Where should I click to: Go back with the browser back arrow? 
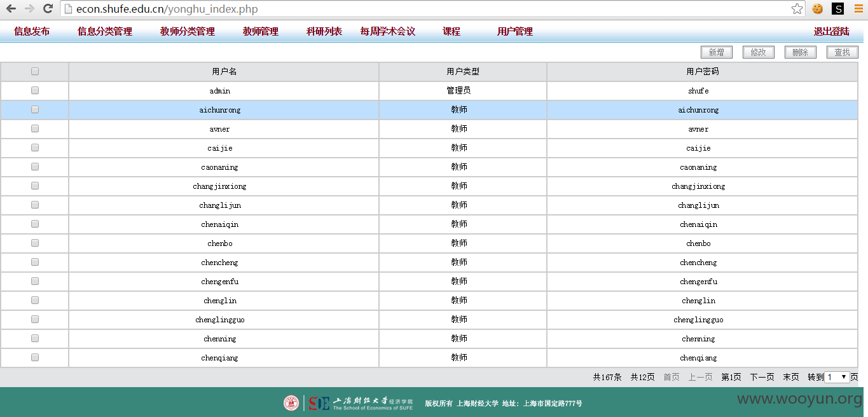tap(11, 9)
